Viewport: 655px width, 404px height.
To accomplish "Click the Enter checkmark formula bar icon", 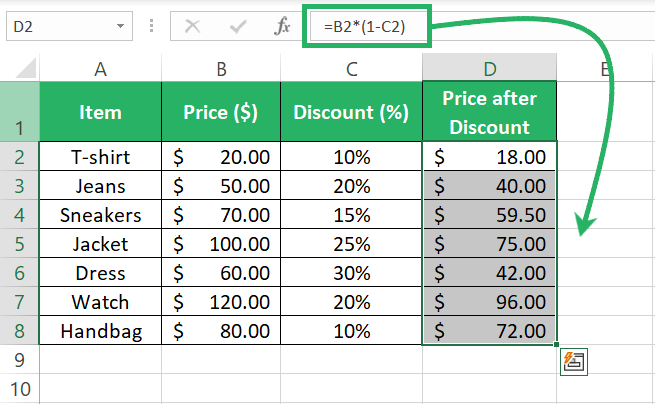I will click(238, 27).
